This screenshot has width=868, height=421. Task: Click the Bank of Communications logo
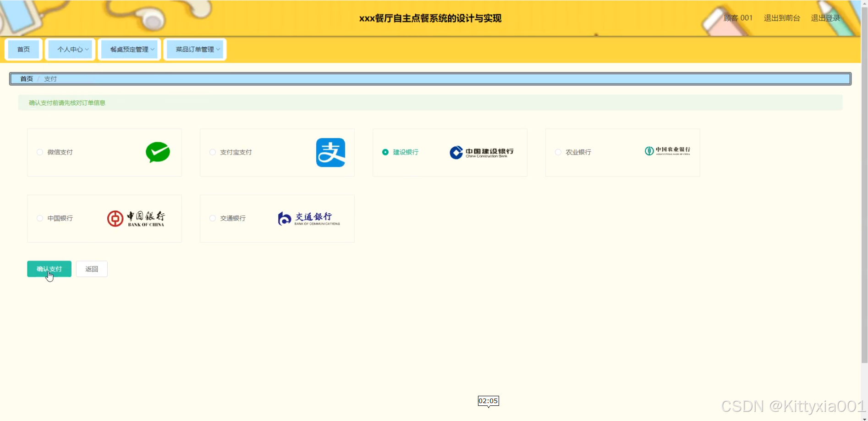(x=309, y=219)
